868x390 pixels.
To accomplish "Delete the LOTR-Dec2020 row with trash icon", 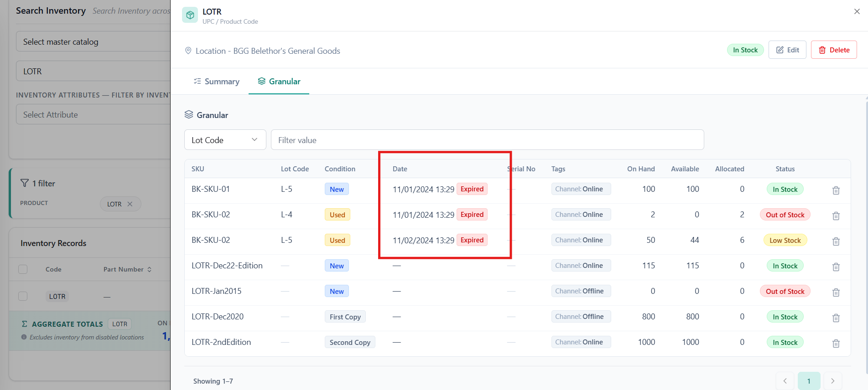I will click(836, 318).
